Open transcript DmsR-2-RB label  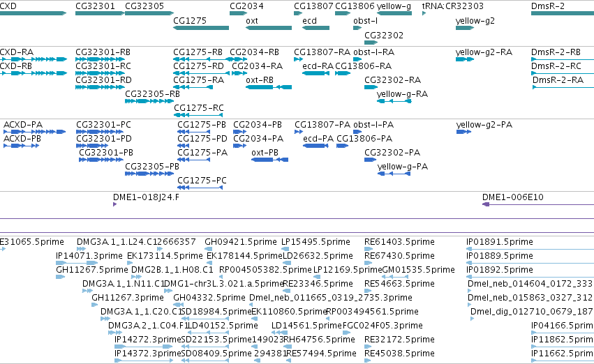tap(556, 52)
